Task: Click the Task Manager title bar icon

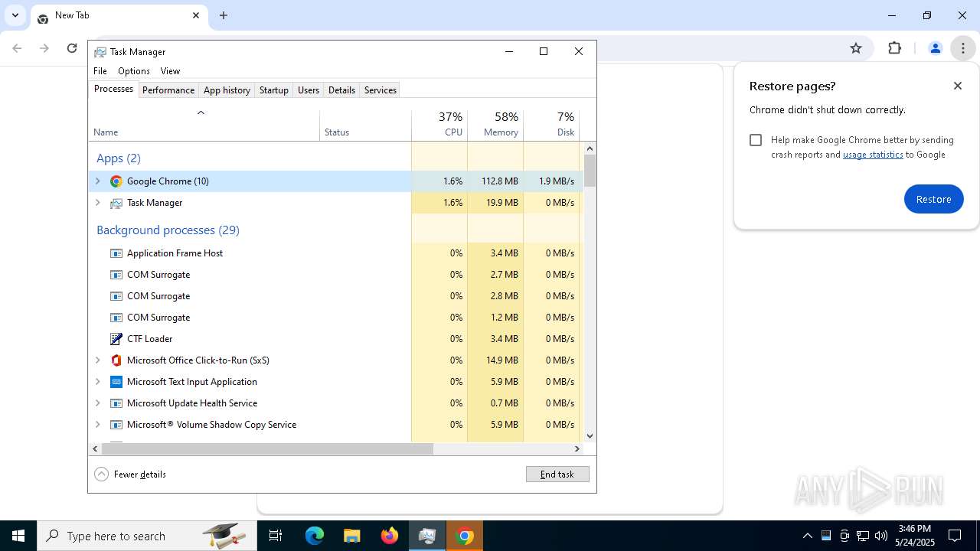Action: [x=100, y=52]
